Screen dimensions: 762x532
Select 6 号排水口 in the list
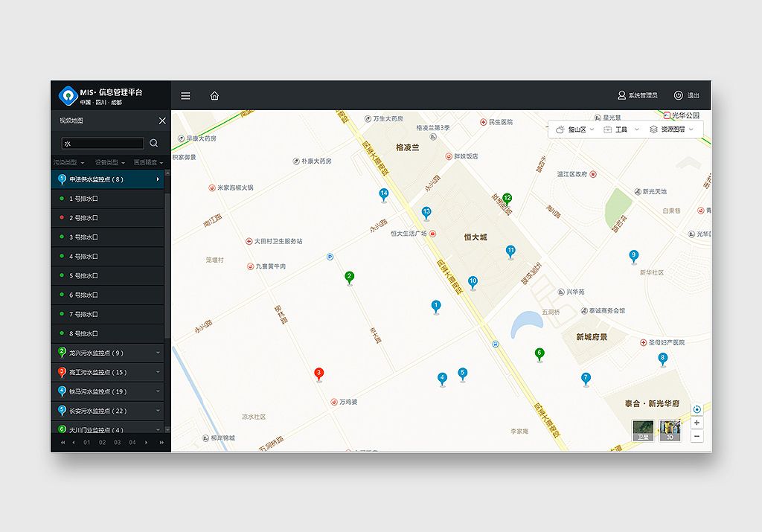(107, 295)
